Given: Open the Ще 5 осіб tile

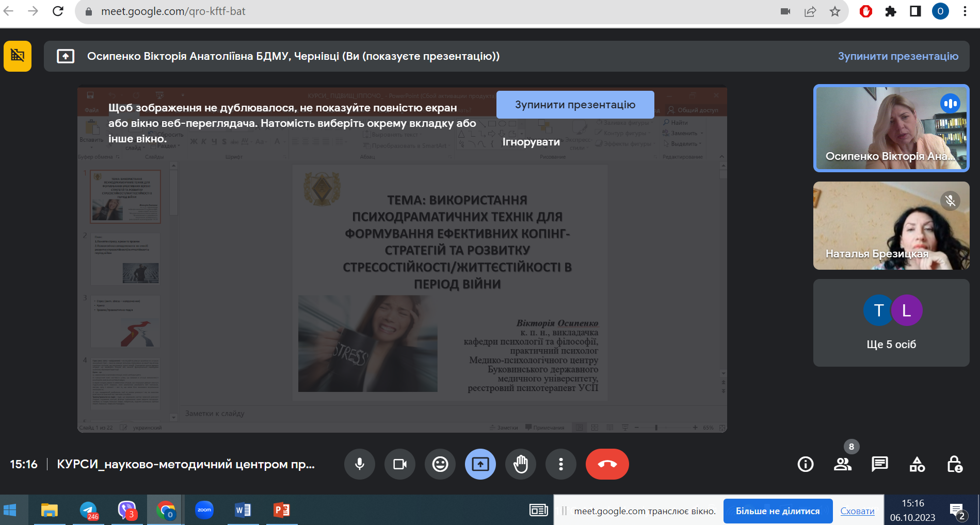Looking at the screenshot, I should pyautogui.click(x=891, y=323).
